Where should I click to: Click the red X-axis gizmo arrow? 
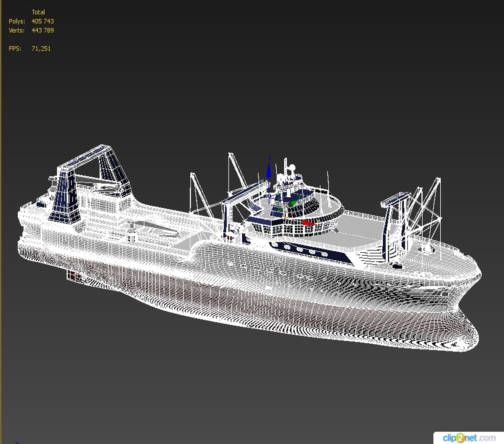pos(308,222)
